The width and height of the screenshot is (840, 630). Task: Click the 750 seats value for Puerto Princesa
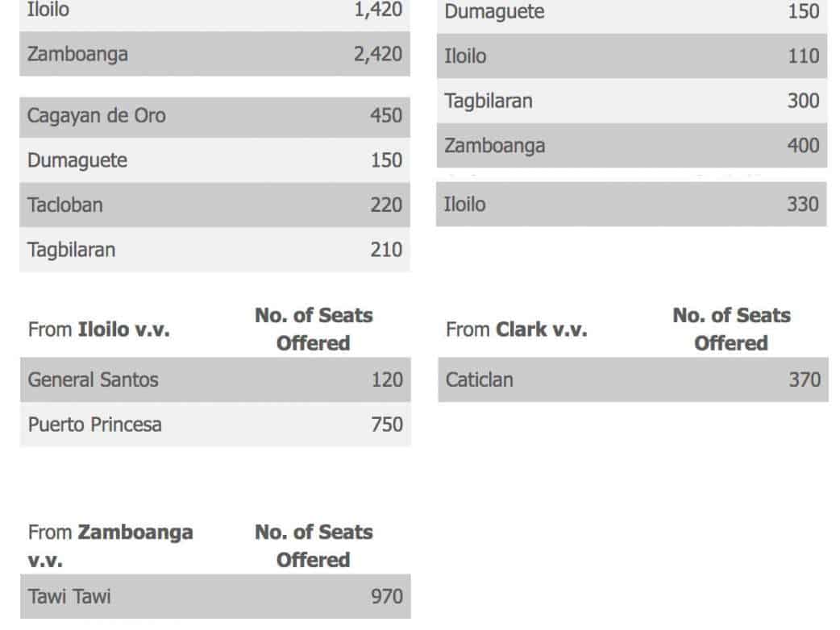coord(387,425)
